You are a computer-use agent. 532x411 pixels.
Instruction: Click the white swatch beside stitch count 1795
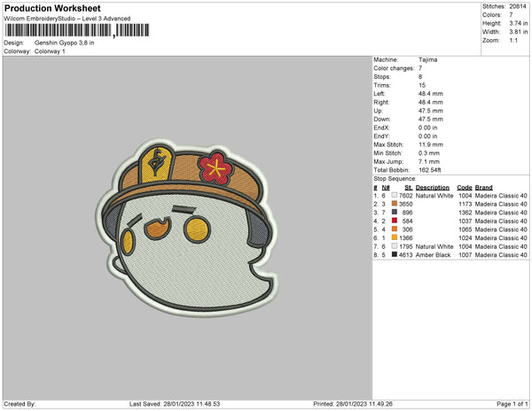(x=395, y=246)
